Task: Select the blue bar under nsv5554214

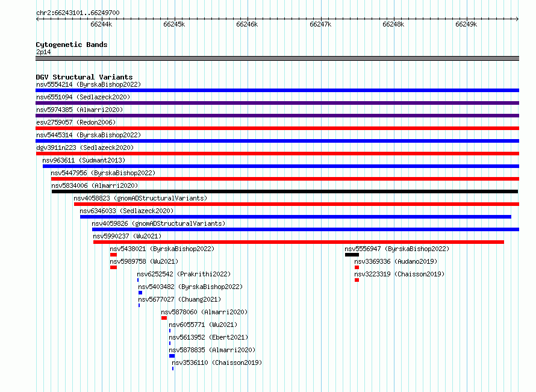Action: pos(277,90)
